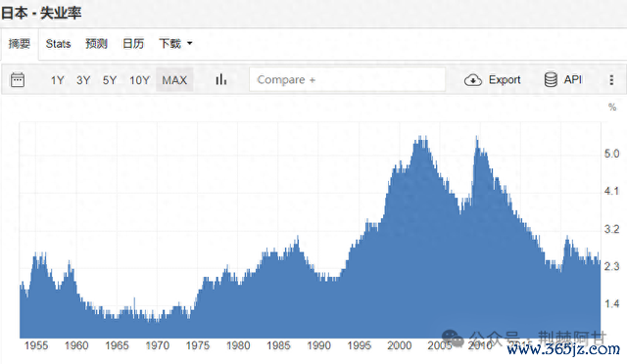The width and height of the screenshot is (627, 364).
Task: Click into the Compare input field
Action: pyautogui.click(x=347, y=79)
